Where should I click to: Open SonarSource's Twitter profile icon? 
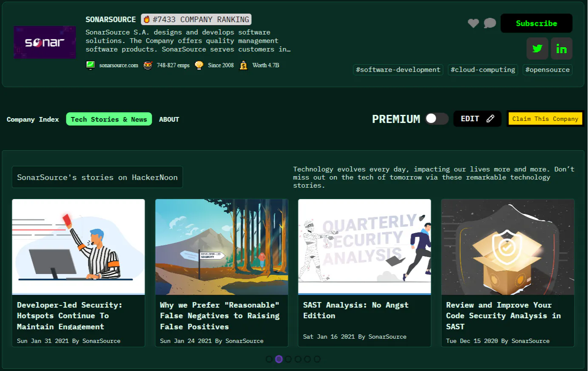click(537, 49)
